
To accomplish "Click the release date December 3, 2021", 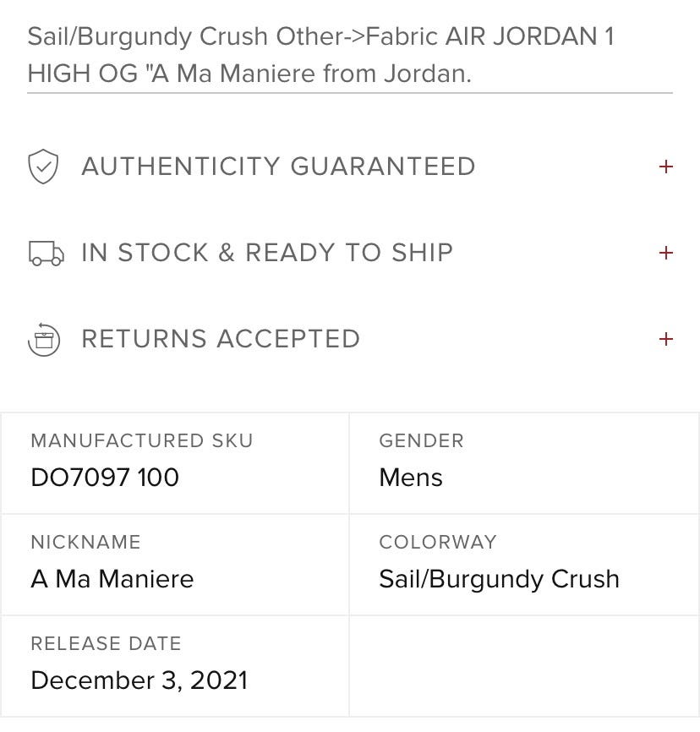I will pos(139,680).
